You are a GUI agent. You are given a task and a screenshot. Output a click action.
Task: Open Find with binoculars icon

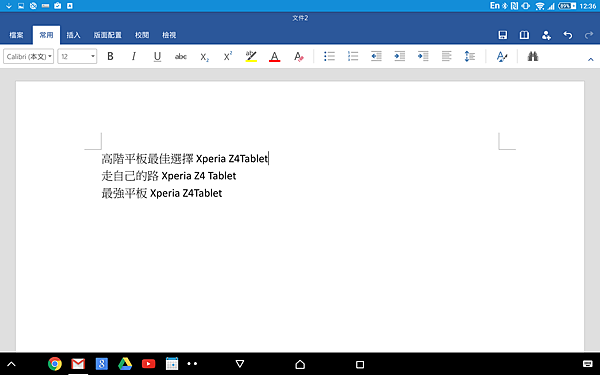coord(533,56)
